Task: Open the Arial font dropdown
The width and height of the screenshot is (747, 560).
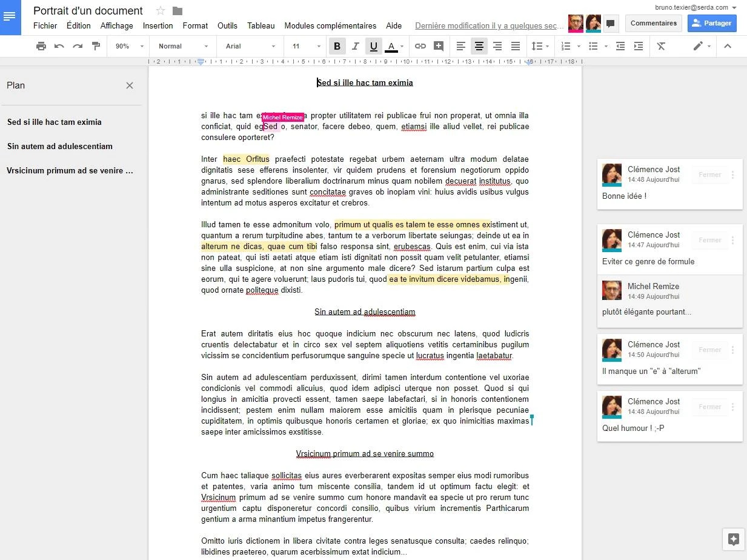Action: [x=251, y=46]
